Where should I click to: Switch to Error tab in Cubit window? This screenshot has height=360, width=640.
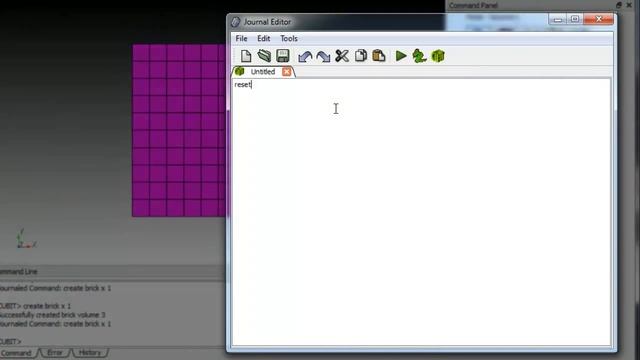[x=55, y=353]
